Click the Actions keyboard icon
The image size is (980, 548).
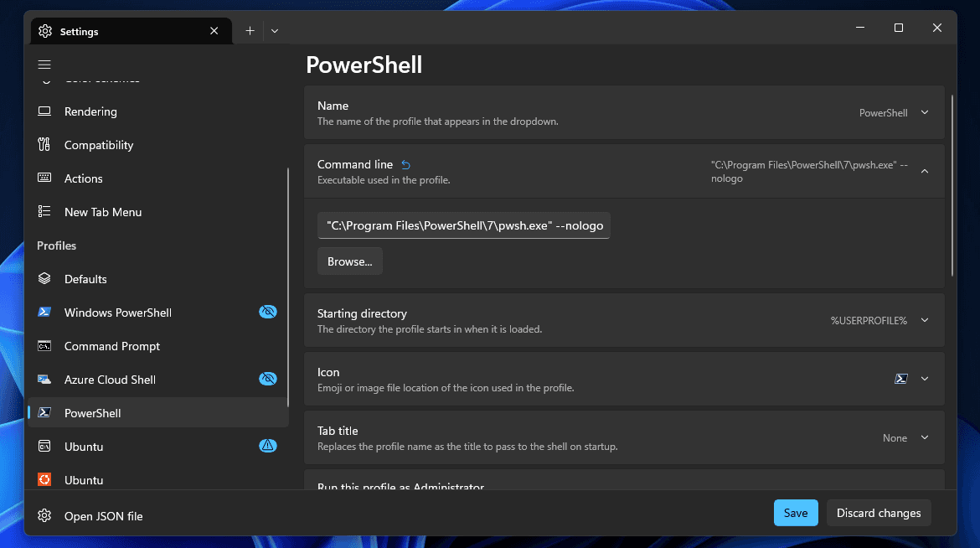coord(44,178)
